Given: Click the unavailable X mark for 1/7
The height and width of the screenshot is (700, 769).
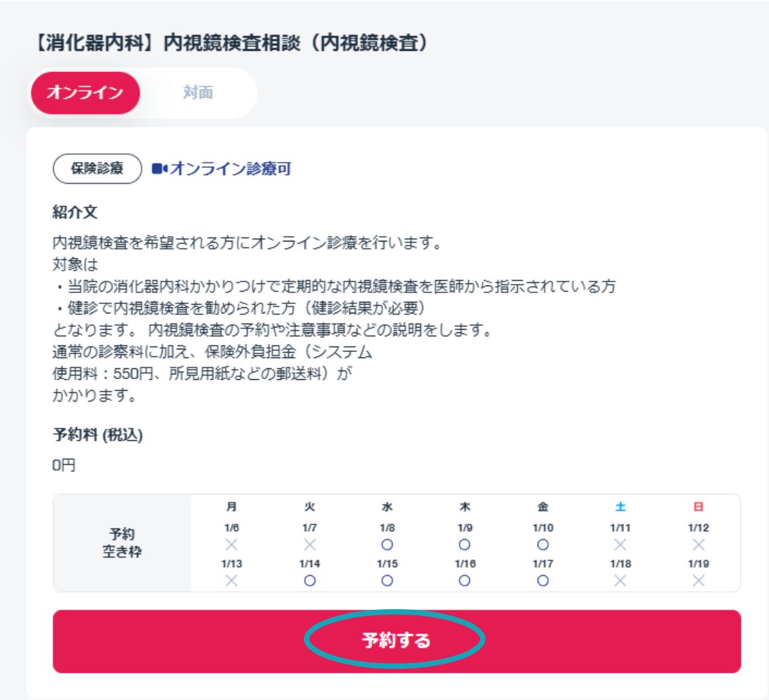Looking at the screenshot, I should [x=309, y=545].
